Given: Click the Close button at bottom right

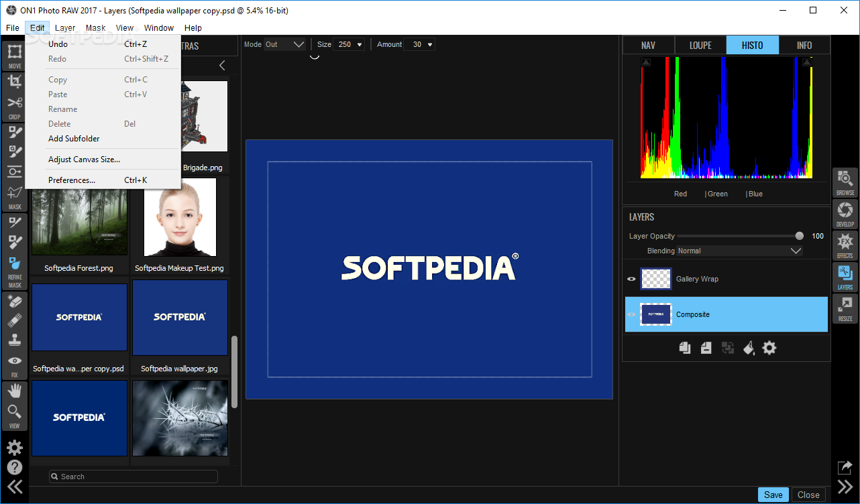Looking at the screenshot, I should click(x=808, y=495).
